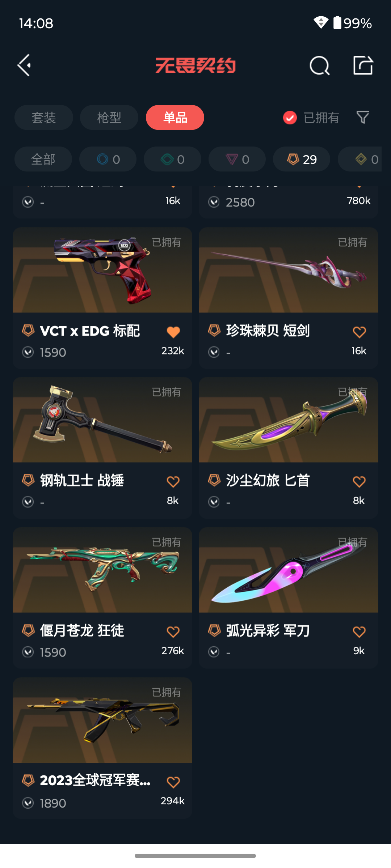Image resolution: width=391 pixels, height=868 pixels.
Task: Select the orange tier filter showing 29
Action: point(302,159)
